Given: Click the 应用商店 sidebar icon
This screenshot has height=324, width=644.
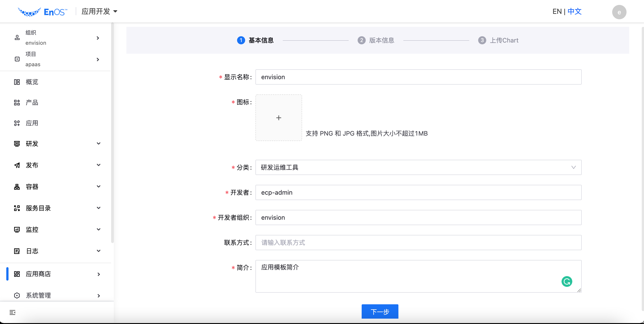Looking at the screenshot, I should [17, 274].
